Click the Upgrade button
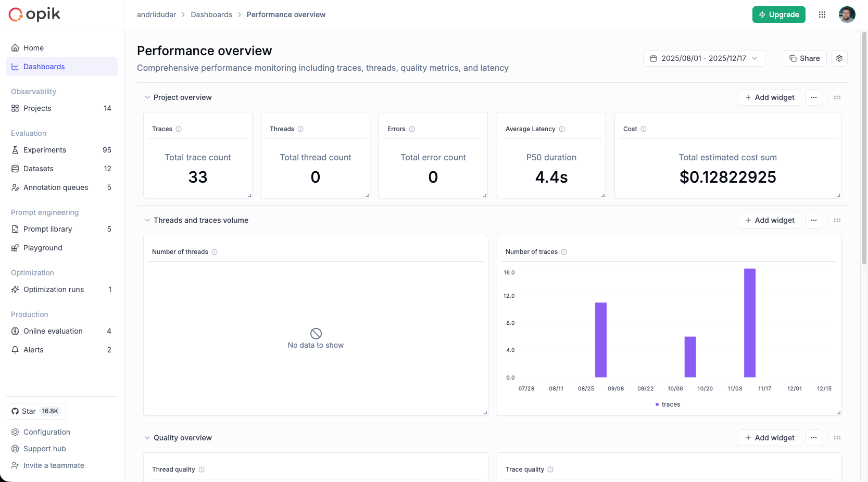 tap(778, 15)
